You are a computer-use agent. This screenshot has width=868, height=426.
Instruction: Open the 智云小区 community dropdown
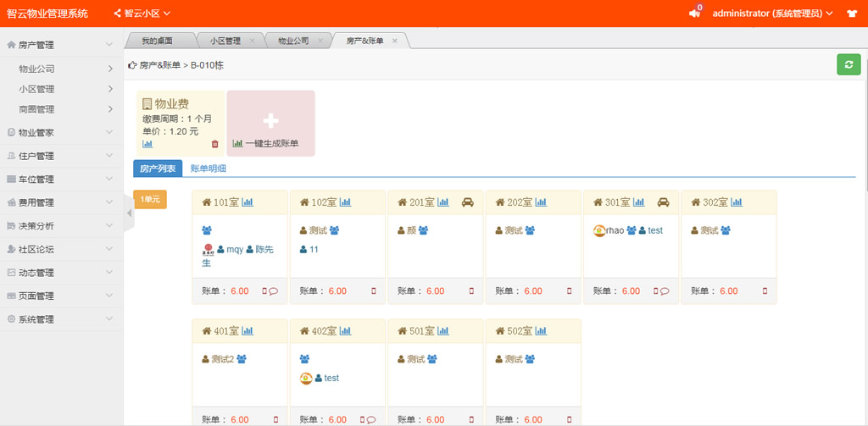coord(142,14)
